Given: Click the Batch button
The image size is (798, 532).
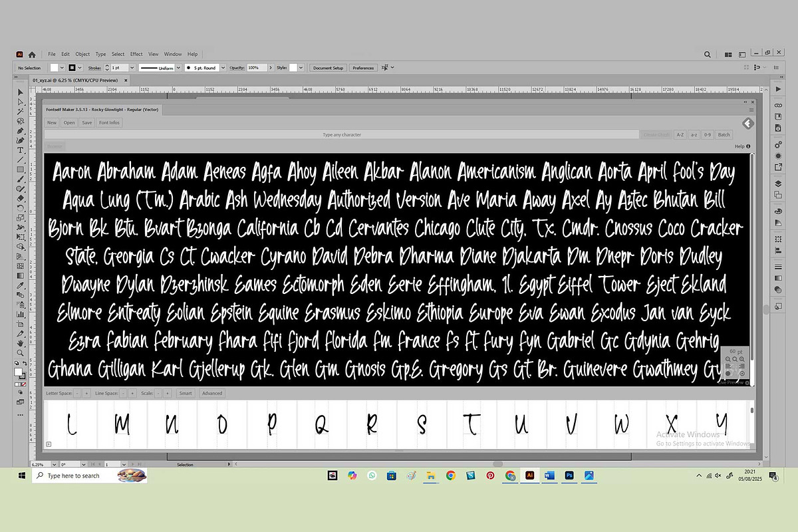Looking at the screenshot, I should click(724, 135).
